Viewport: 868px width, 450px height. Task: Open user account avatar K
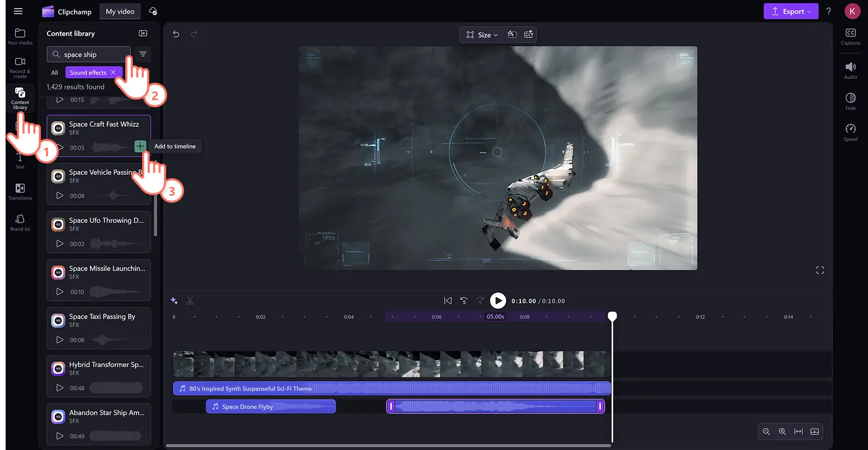coord(852,11)
